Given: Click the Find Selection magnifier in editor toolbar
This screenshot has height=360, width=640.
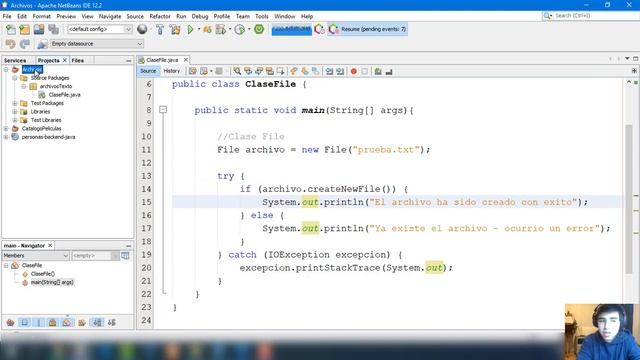Looking at the screenshot, I should coord(237,71).
